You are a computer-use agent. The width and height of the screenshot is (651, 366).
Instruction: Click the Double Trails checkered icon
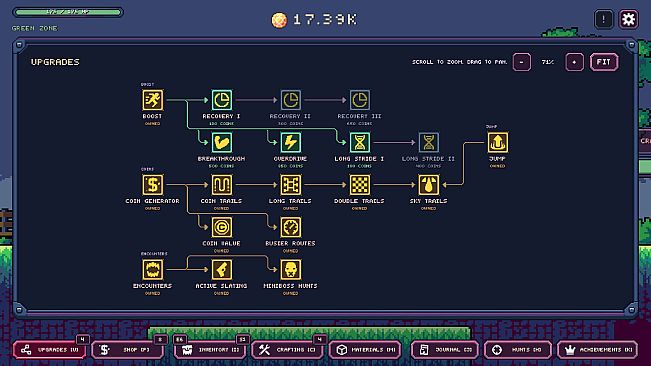(359, 185)
